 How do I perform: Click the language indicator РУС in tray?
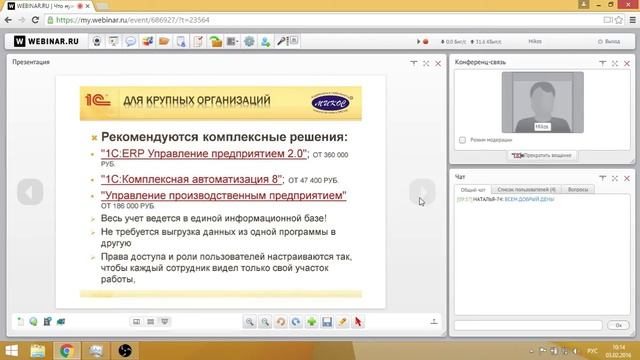pyautogui.click(x=592, y=351)
